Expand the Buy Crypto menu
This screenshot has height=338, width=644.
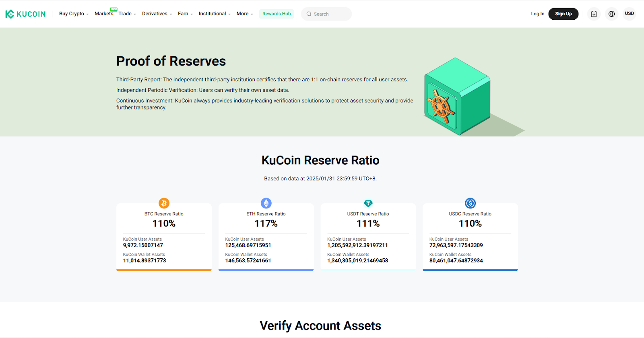(x=74, y=14)
